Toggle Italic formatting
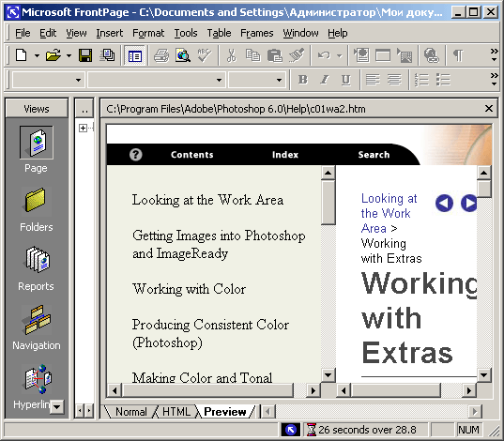This screenshot has height=441, width=504. [325, 80]
